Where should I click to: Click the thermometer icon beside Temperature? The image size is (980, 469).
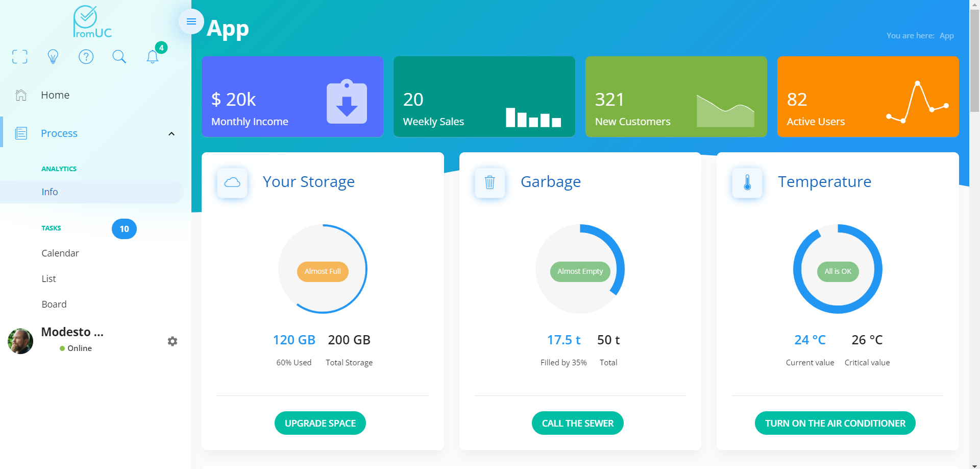747,182
